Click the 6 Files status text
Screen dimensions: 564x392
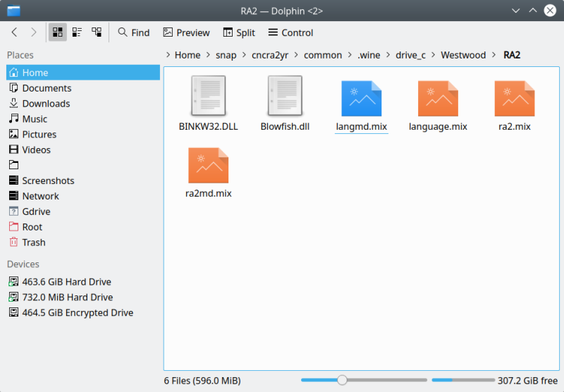(202, 381)
